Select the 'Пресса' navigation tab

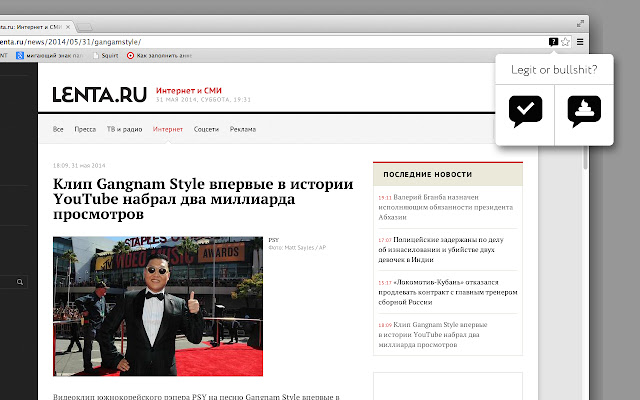pos(85,129)
